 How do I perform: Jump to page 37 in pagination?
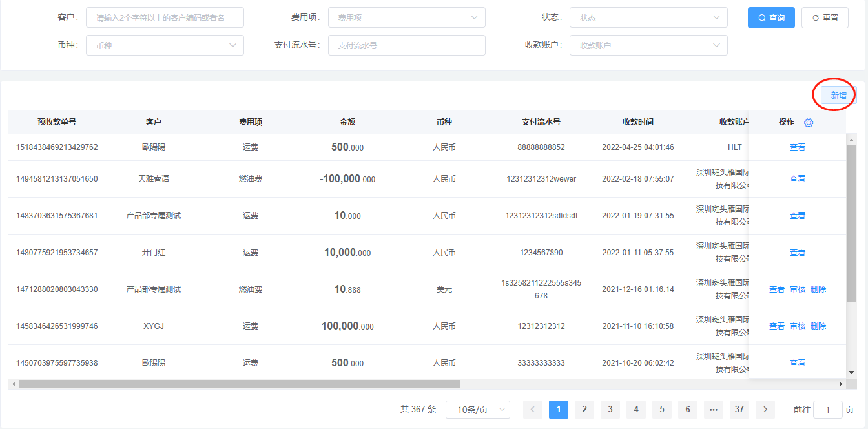coord(739,410)
